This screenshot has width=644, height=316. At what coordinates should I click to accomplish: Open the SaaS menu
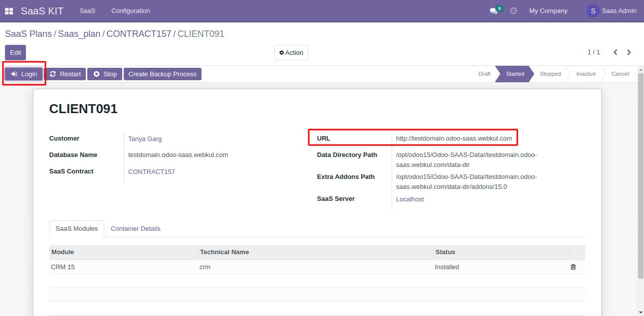[87, 10]
